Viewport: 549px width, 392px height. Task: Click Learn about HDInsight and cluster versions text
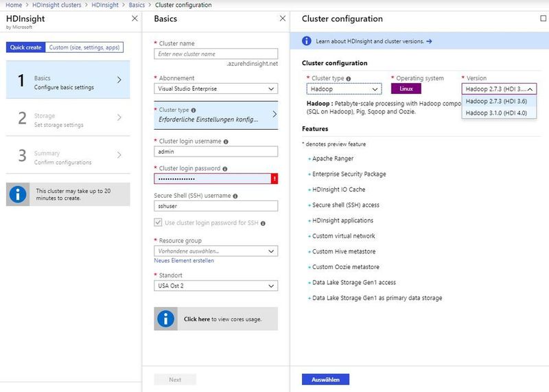click(370, 41)
